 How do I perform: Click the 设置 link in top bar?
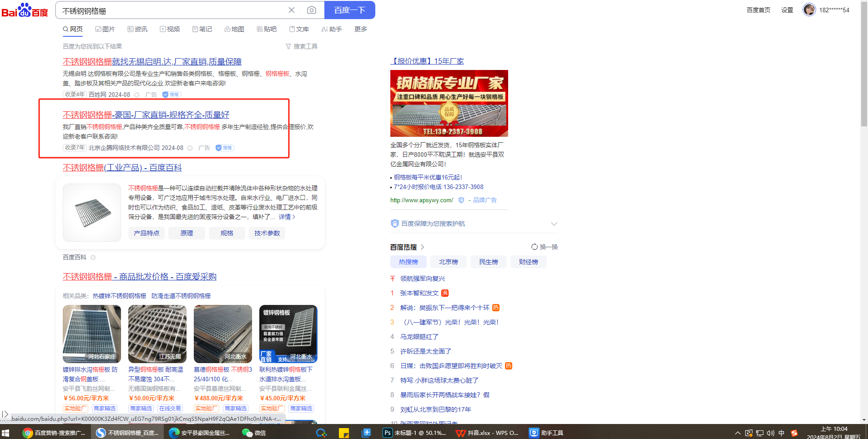pos(787,10)
